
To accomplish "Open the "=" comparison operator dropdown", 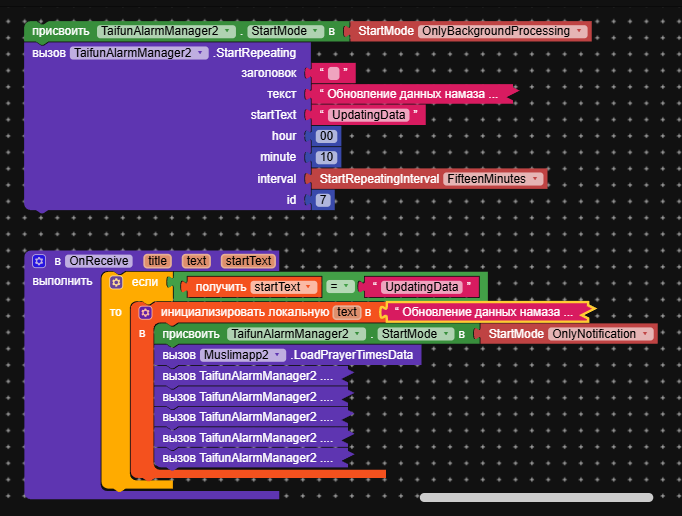I will [x=340, y=287].
